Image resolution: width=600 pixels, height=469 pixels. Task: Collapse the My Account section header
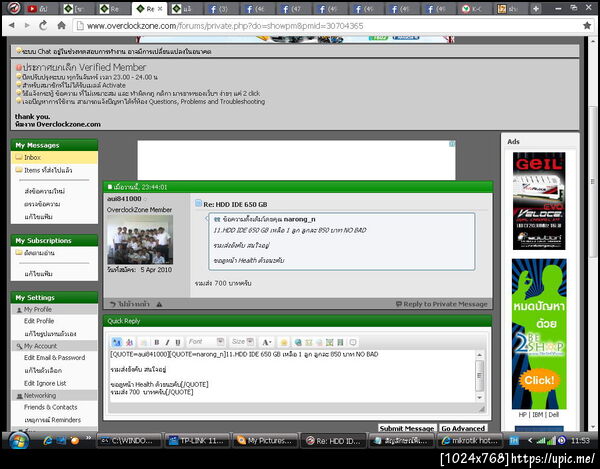pos(54,346)
